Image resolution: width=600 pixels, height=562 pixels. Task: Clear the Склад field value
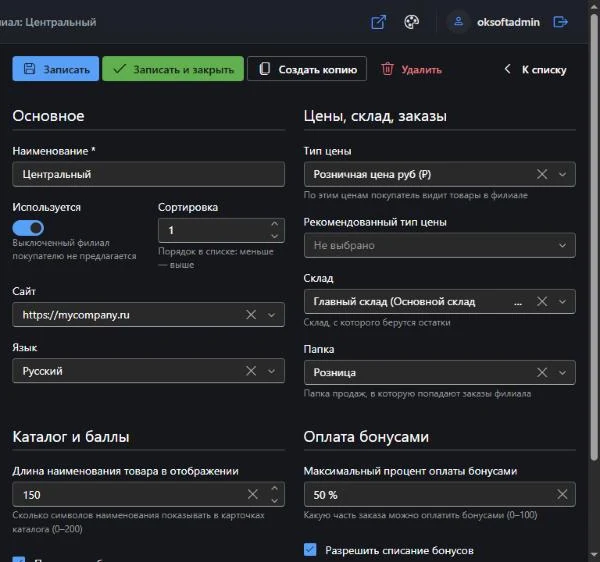point(542,301)
